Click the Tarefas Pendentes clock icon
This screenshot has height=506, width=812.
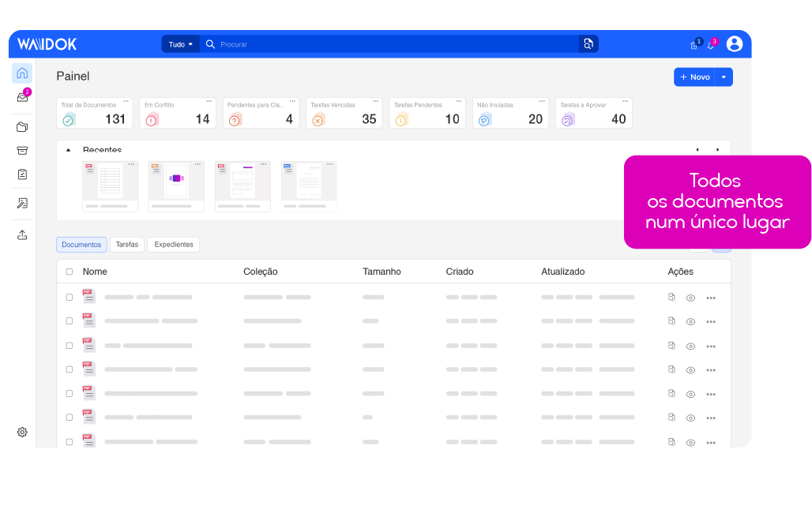[401, 121]
